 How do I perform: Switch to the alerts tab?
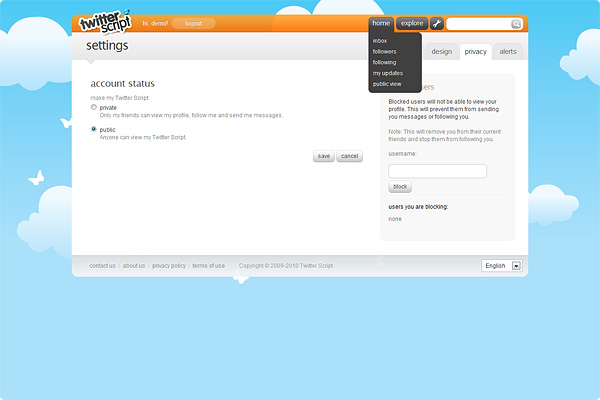click(x=508, y=51)
